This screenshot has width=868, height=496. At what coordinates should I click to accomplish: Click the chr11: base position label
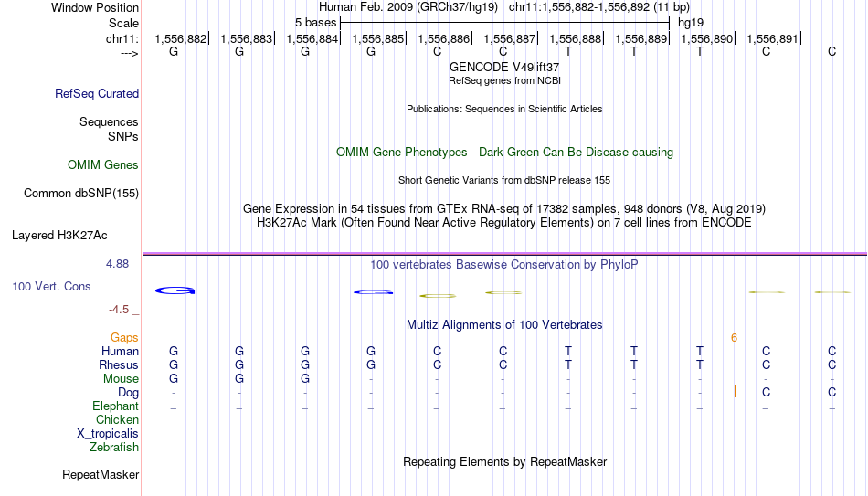(122, 38)
